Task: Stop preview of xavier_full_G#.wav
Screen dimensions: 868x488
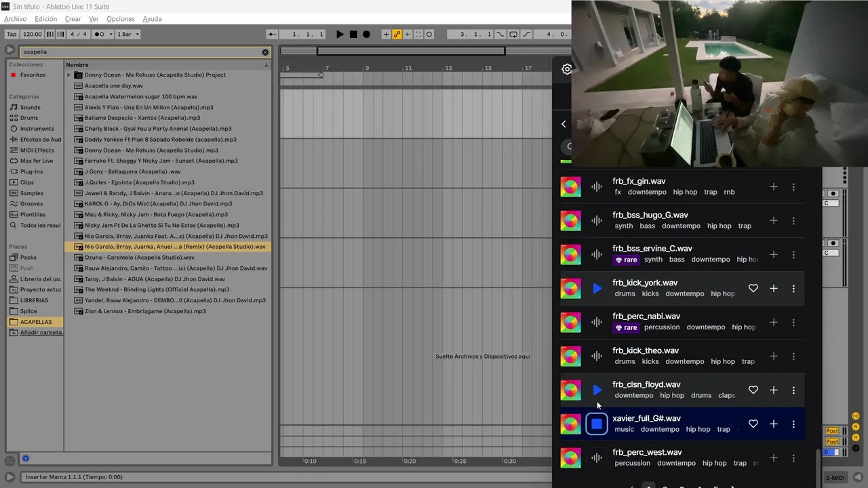Action: click(x=597, y=424)
